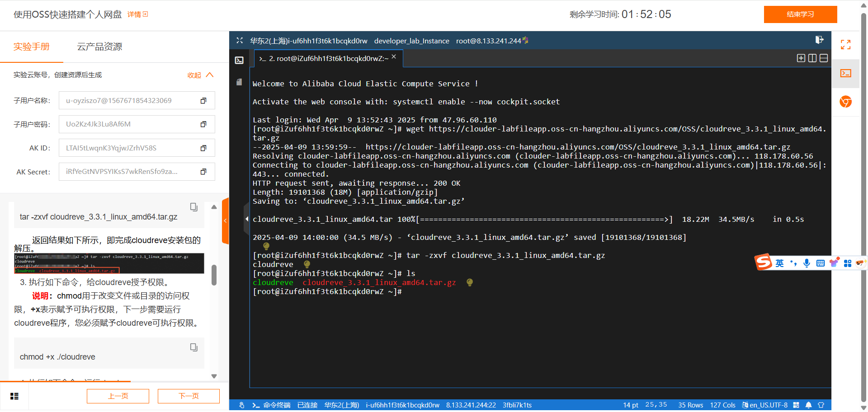
Task: Click the manual scroll-up arrow
Action: 214,207
